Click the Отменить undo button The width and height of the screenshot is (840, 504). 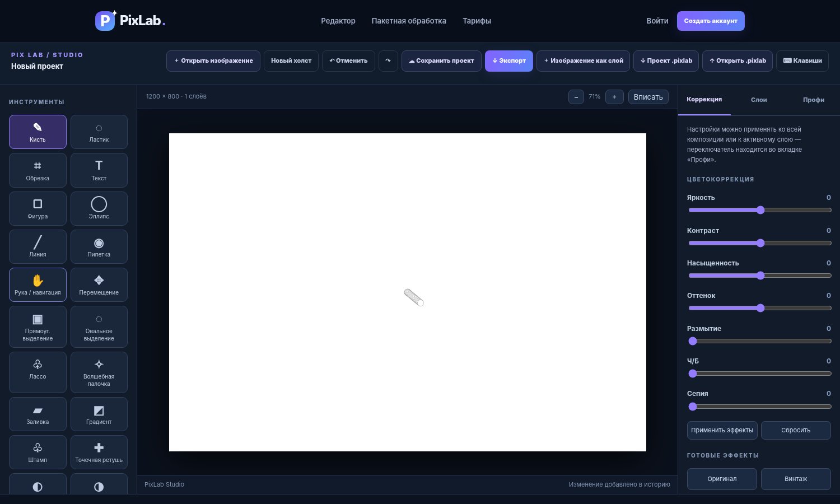click(348, 60)
